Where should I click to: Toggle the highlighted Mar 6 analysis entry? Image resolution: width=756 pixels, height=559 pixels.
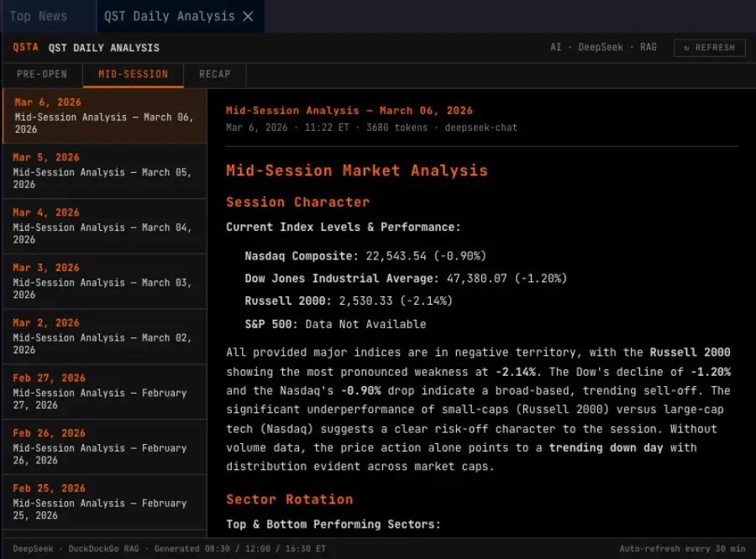pyautogui.click(x=104, y=116)
